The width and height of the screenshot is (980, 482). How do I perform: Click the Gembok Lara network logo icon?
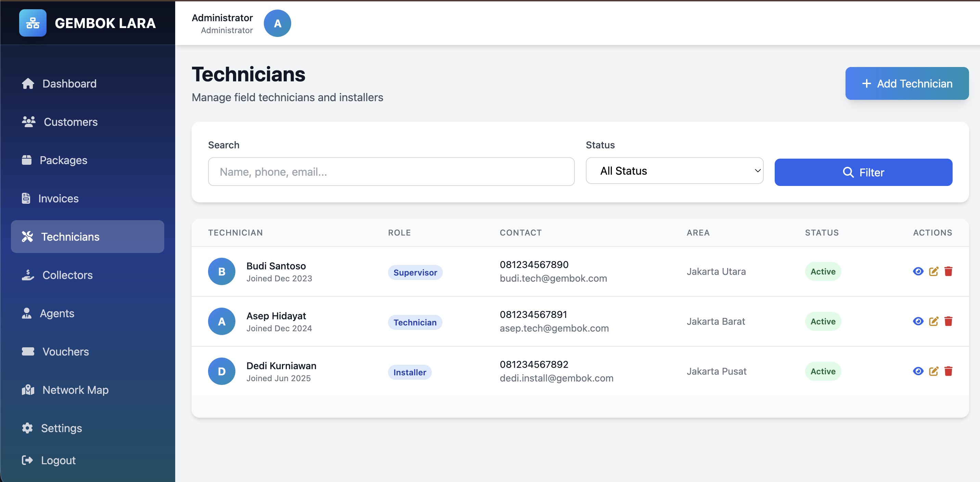33,23
